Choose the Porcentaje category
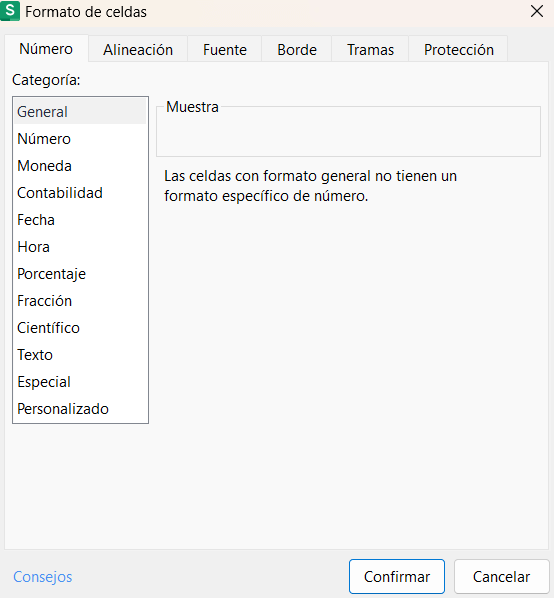The width and height of the screenshot is (554, 598). click(x=80, y=274)
